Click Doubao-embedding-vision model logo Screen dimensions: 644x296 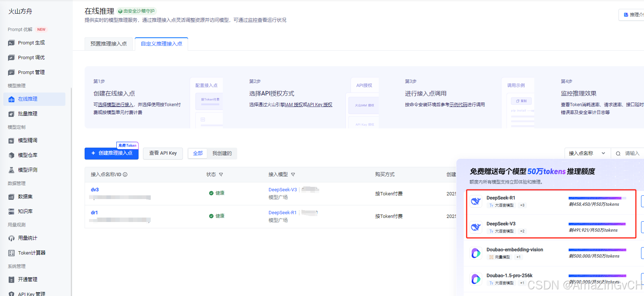(x=476, y=253)
